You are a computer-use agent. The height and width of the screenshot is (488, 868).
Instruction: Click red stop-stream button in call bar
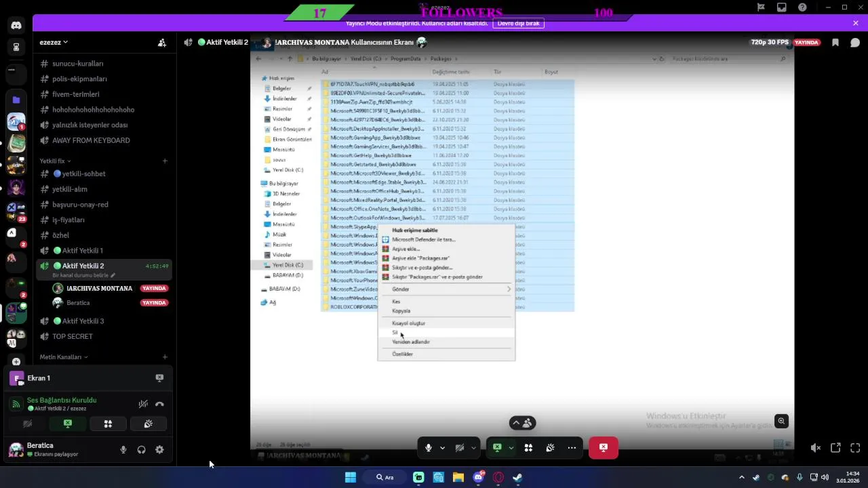tap(604, 448)
